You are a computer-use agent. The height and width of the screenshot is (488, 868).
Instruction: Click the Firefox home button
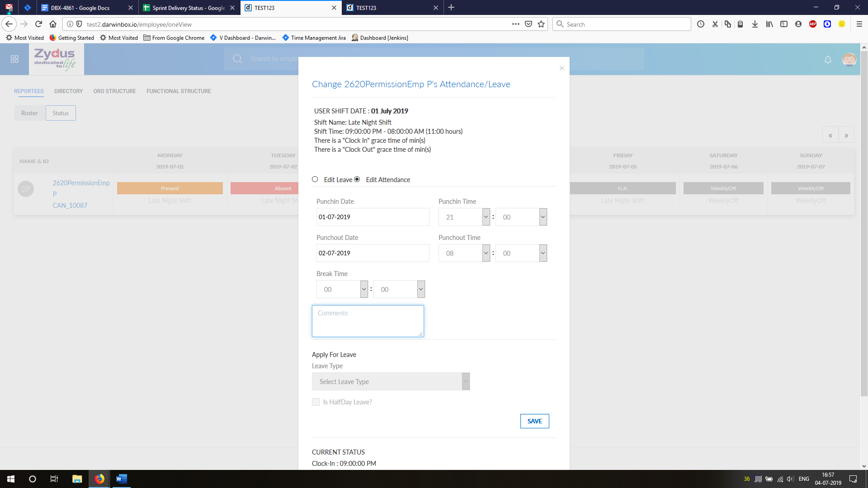(53, 24)
